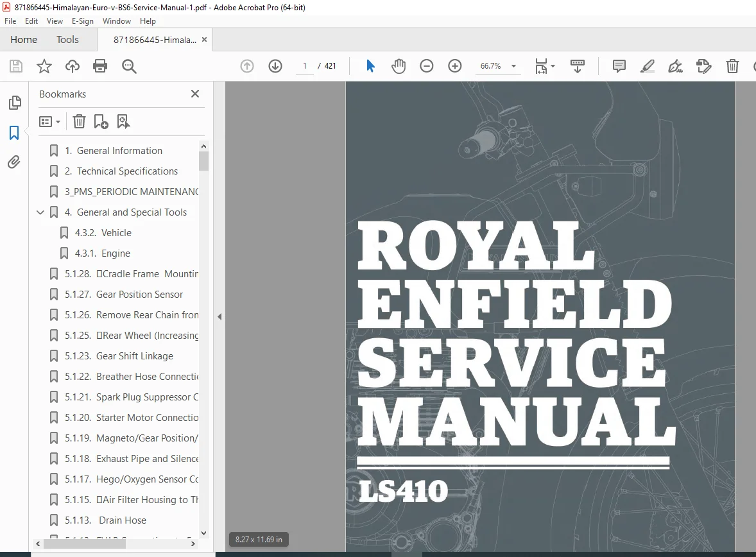Open the Page Thumbnails panel
Screen dimensions: 756x557
click(15, 102)
